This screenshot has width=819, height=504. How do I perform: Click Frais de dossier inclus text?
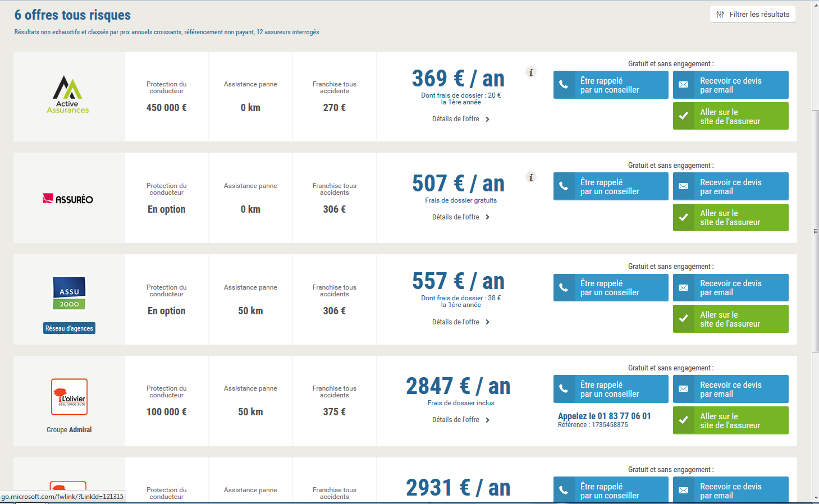(x=461, y=403)
